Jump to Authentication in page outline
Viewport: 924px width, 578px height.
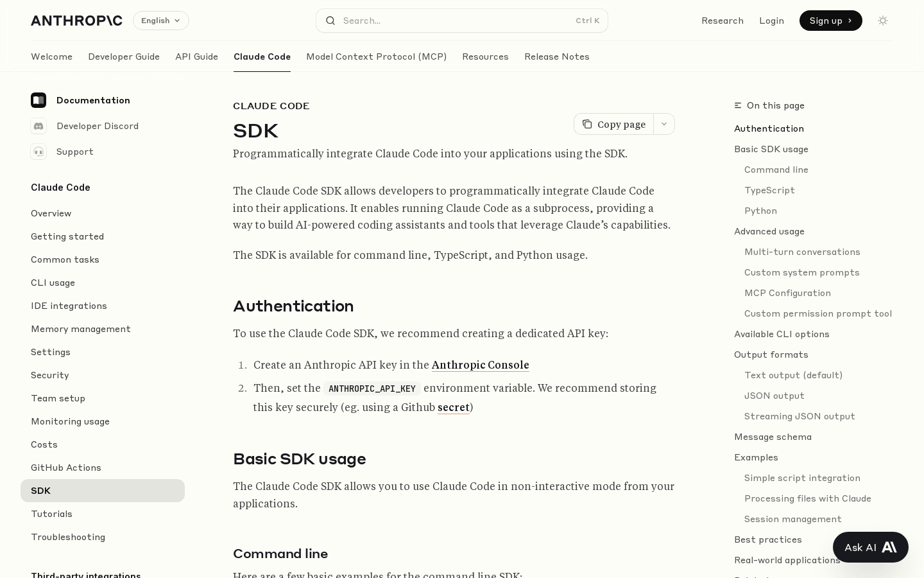769,128
